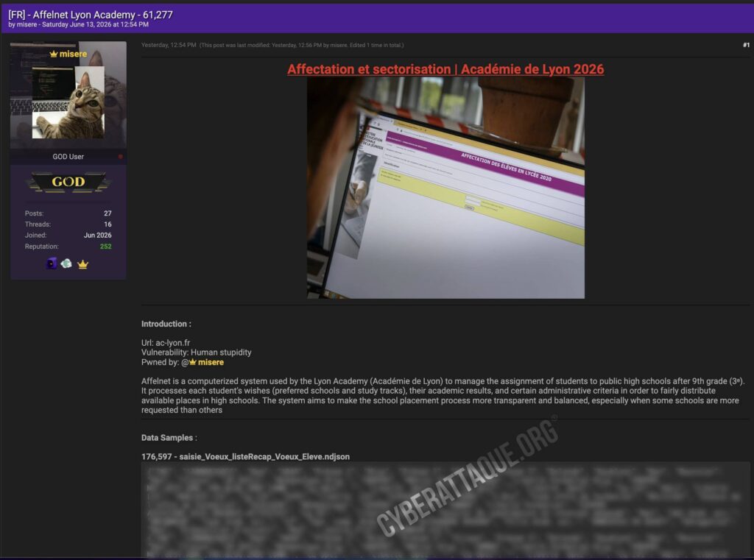Click the purple speaker award badge

point(52,263)
